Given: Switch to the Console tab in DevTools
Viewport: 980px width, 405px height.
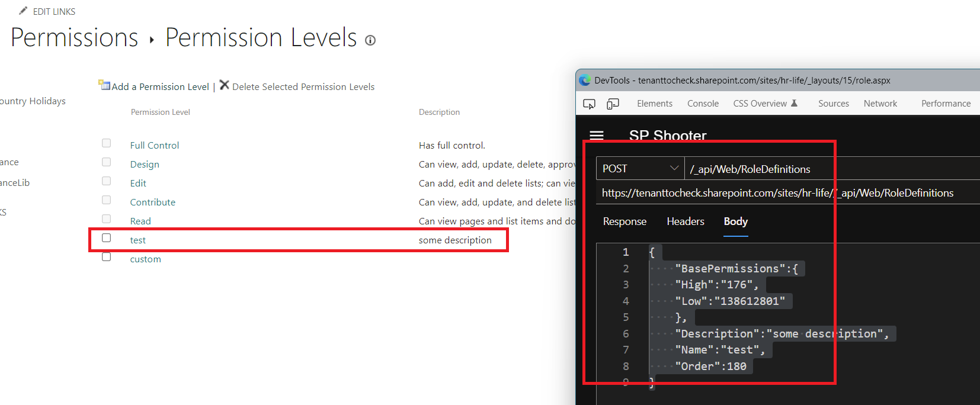Looking at the screenshot, I should [703, 104].
